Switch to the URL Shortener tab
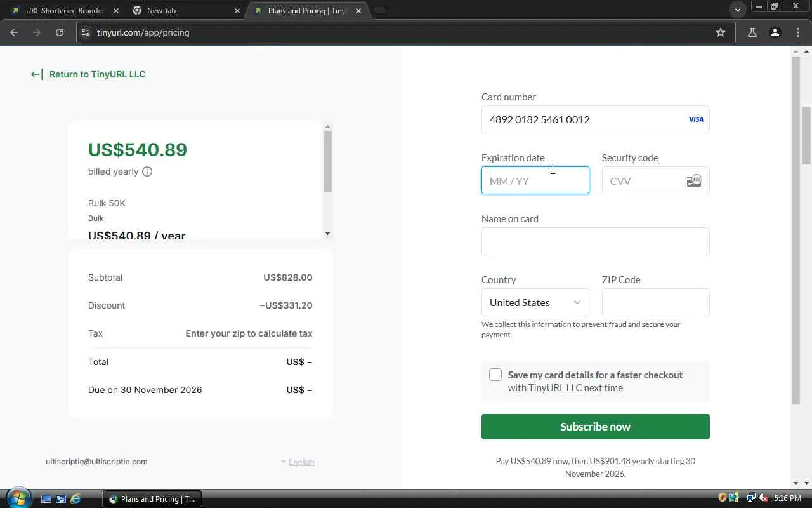Image resolution: width=812 pixels, height=508 pixels. pyautogui.click(x=63, y=11)
